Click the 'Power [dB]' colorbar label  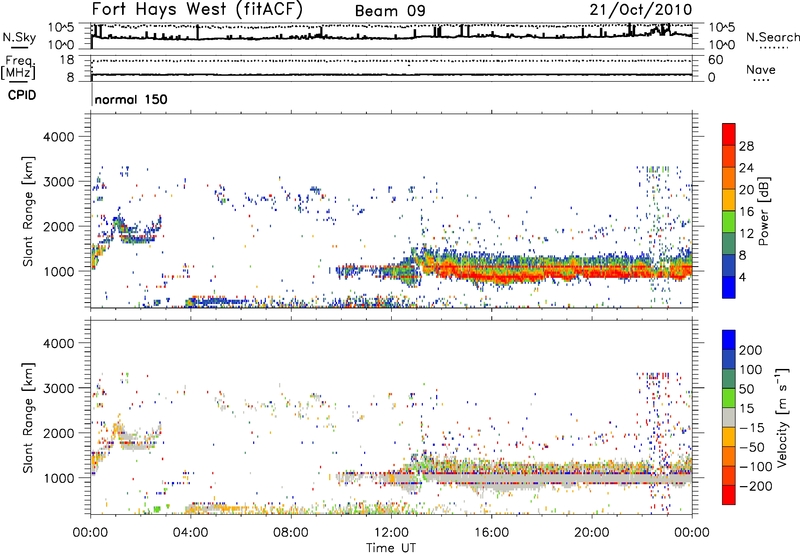(764, 211)
